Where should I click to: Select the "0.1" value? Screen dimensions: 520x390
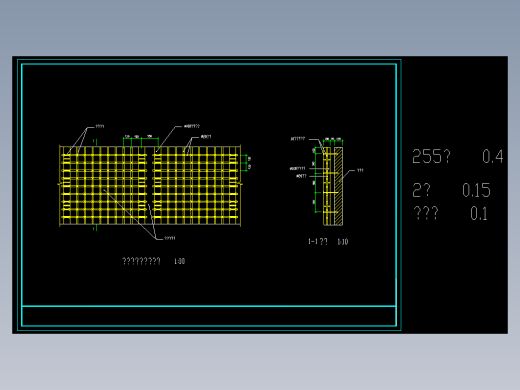point(479,213)
